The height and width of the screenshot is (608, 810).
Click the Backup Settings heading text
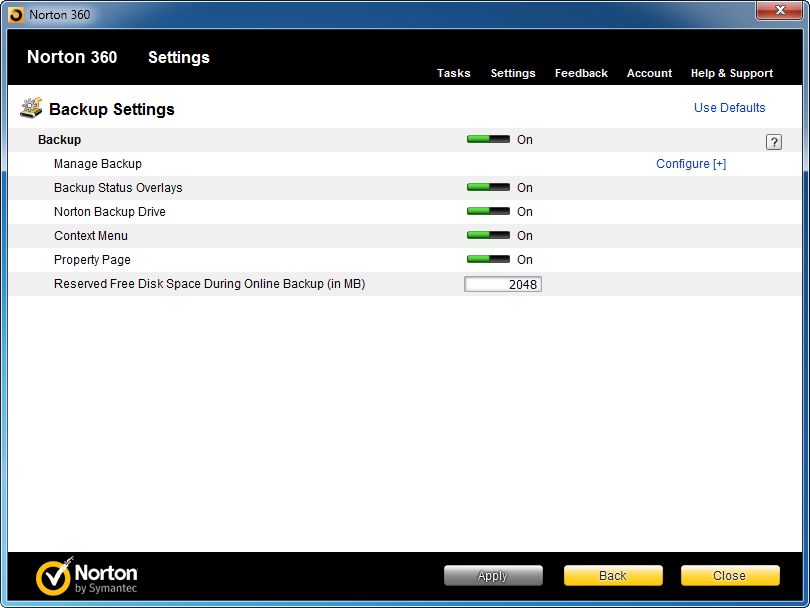click(112, 110)
